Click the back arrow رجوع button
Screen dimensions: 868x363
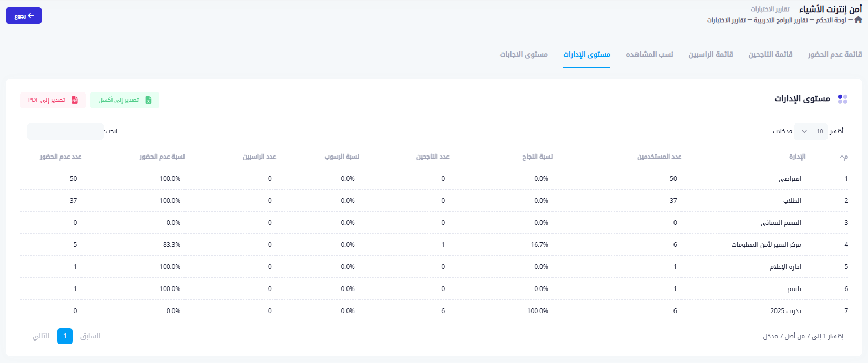click(x=24, y=16)
